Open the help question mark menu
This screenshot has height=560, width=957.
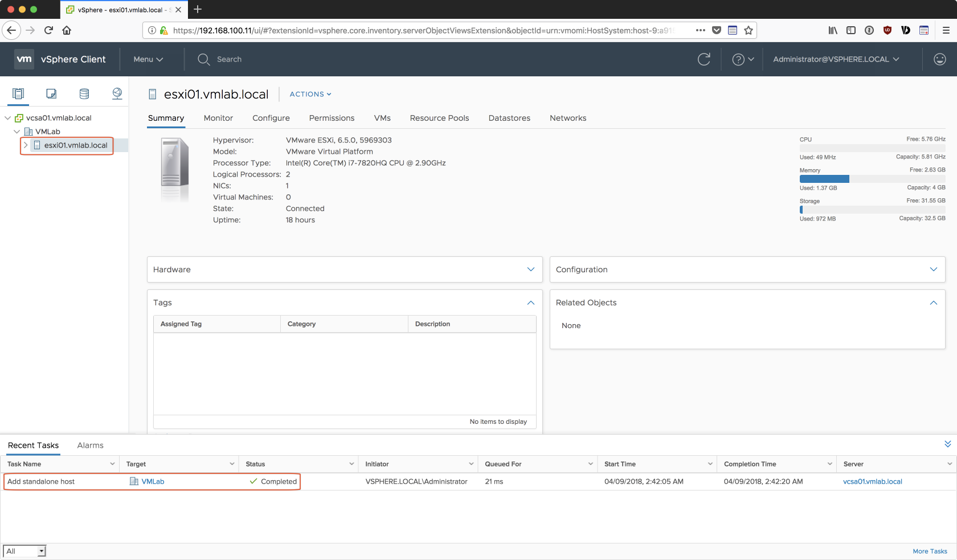742,59
